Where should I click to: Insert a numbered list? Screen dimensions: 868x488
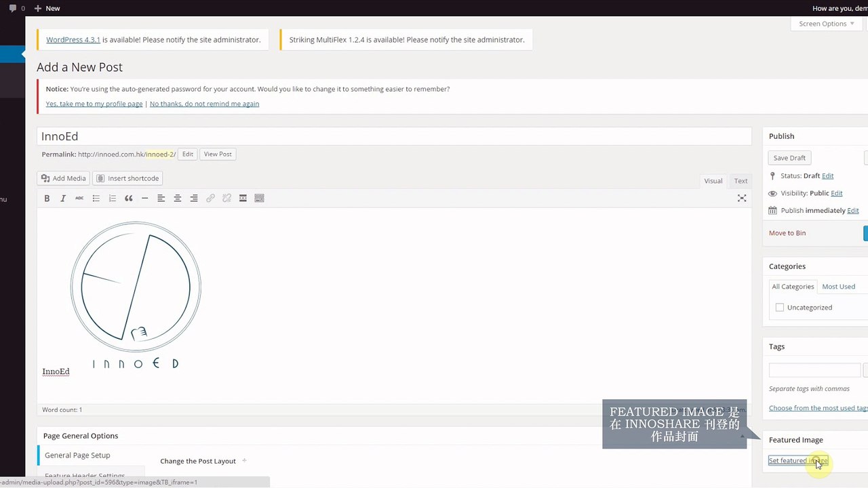tap(112, 198)
